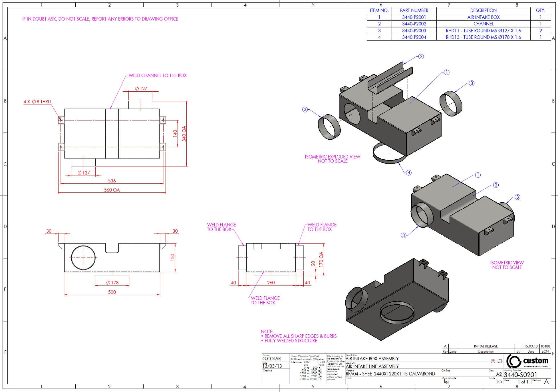Click the '560 OA' overall dimension
The width and height of the screenshot is (558, 392).
[x=112, y=190]
